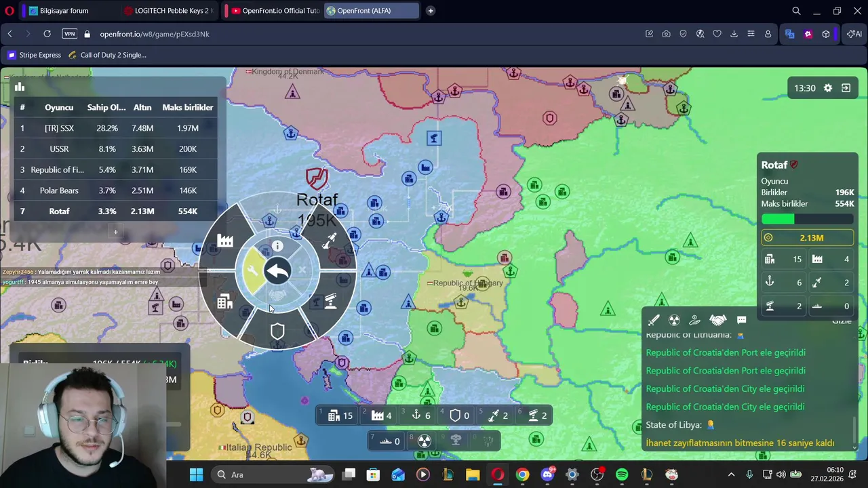The image size is (868, 488).
Task: Select City build slot 1 in hotbar
Action: coord(339,415)
